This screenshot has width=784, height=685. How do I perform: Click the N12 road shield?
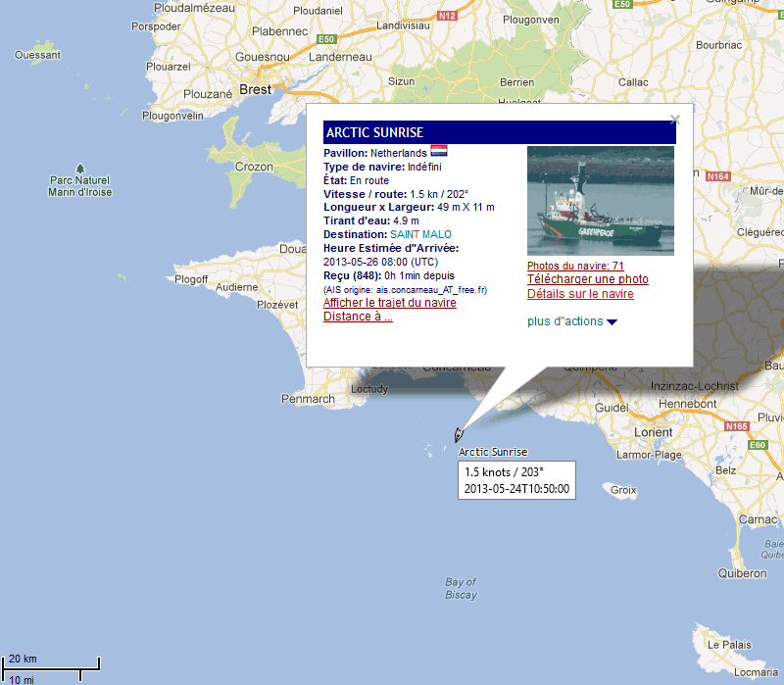click(447, 16)
